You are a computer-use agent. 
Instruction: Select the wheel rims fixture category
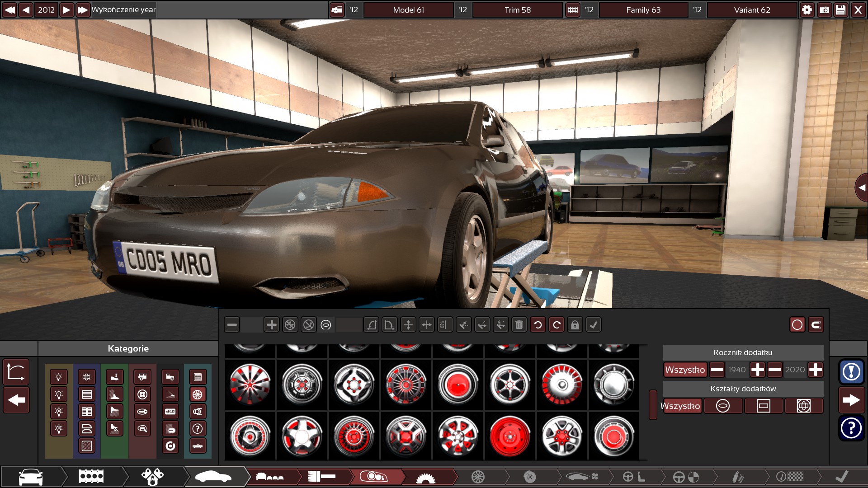198,394
